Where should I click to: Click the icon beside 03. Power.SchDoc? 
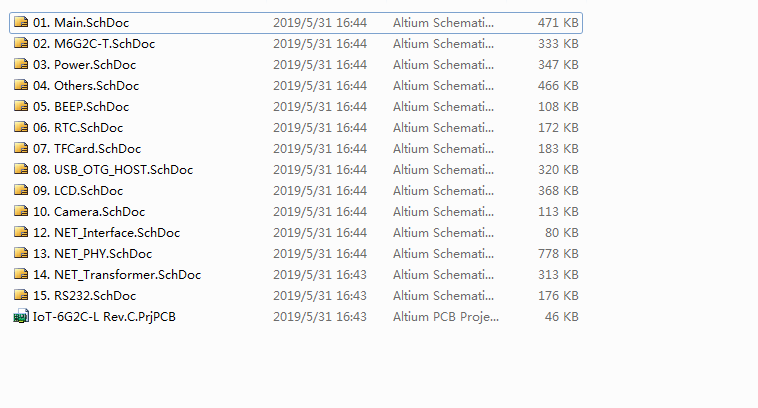click(x=21, y=64)
